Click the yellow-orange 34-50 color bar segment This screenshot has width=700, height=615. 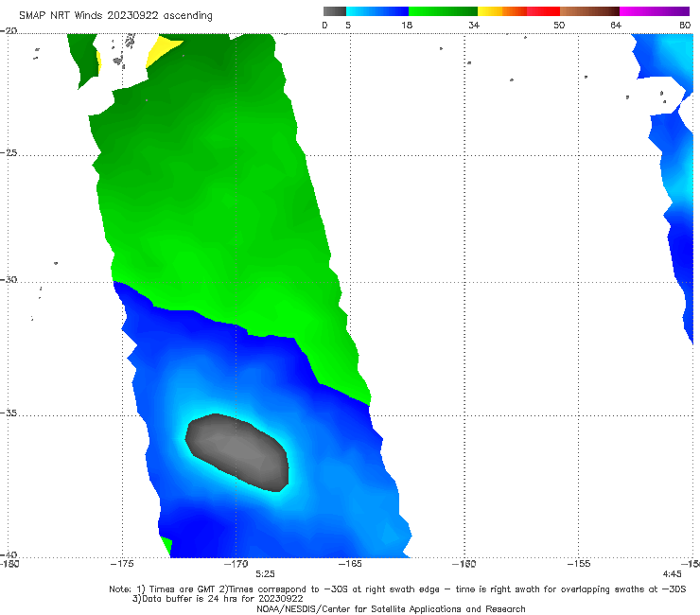click(x=518, y=11)
